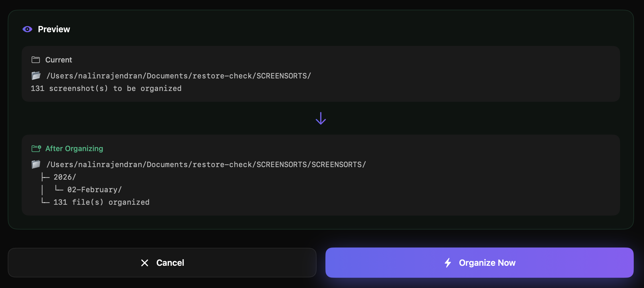The height and width of the screenshot is (288, 644).
Task: Click the current SCREENSORTS folder path
Action: 179,76
